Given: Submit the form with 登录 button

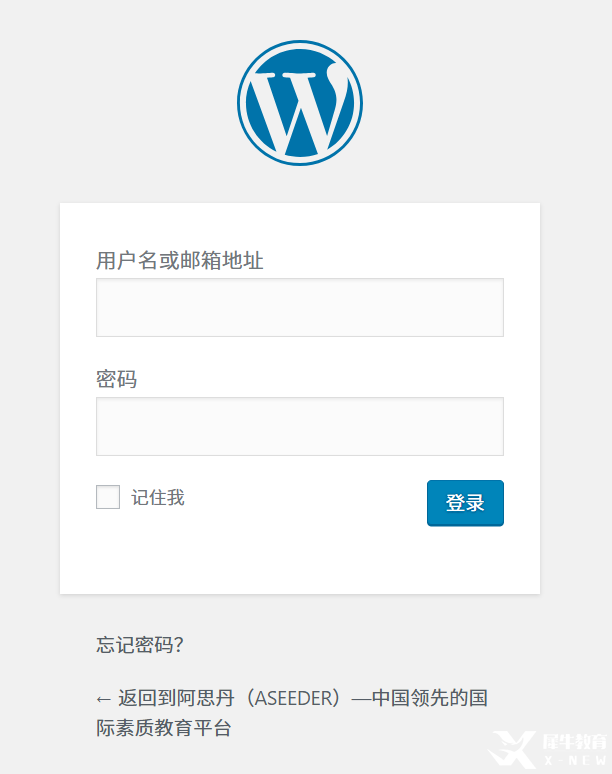Looking at the screenshot, I should 465,503.
